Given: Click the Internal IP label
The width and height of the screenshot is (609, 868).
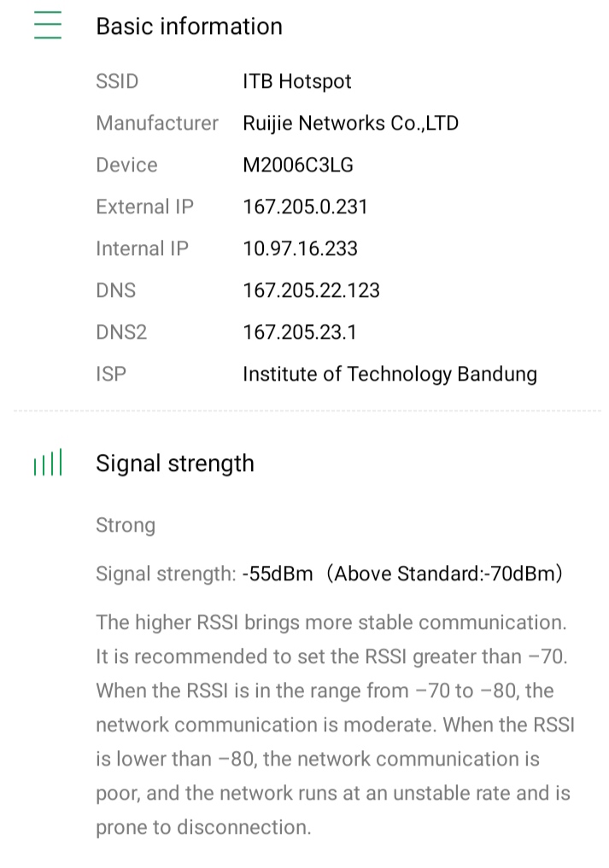Looking at the screenshot, I should pos(142,249).
